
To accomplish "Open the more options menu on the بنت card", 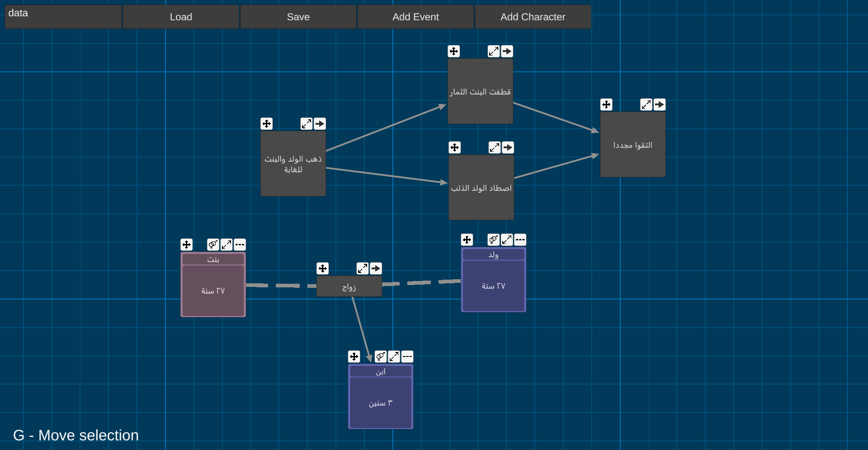I will click(x=240, y=244).
